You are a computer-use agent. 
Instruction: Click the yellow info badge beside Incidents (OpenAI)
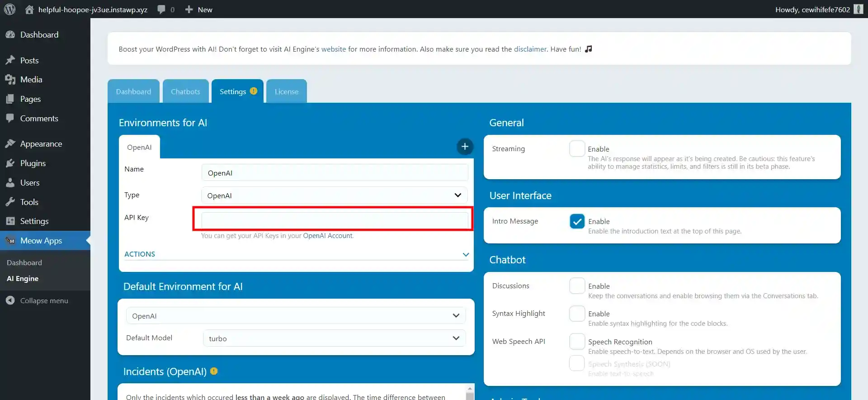coord(214,371)
